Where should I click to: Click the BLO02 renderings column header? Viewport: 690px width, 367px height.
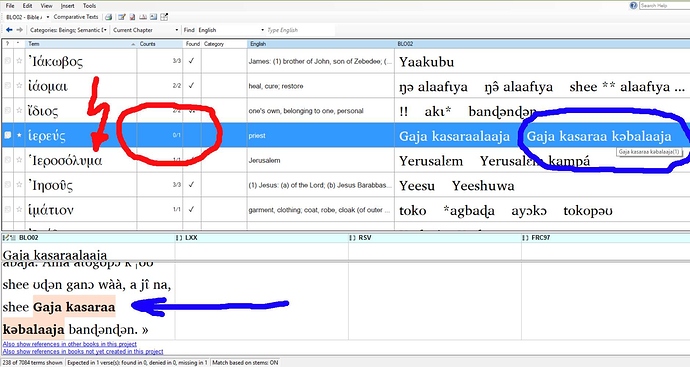542,44
